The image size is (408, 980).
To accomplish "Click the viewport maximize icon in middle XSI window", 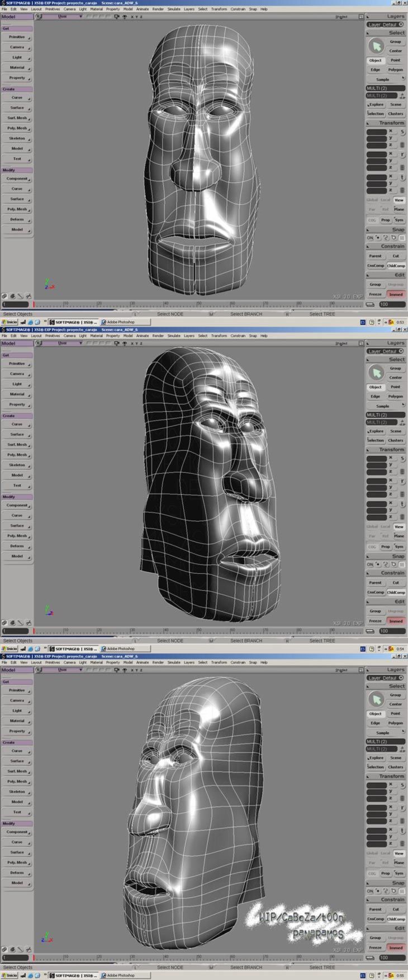I will pyautogui.click(x=360, y=343).
